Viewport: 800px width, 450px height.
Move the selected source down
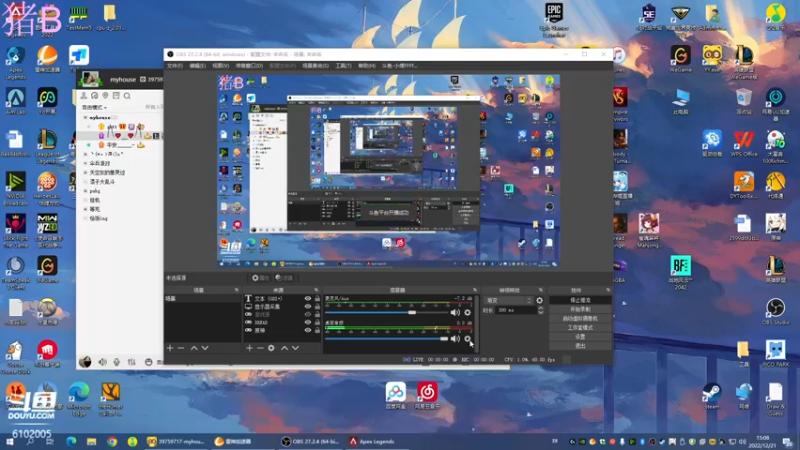pyautogui.click(x=295, y=348)
